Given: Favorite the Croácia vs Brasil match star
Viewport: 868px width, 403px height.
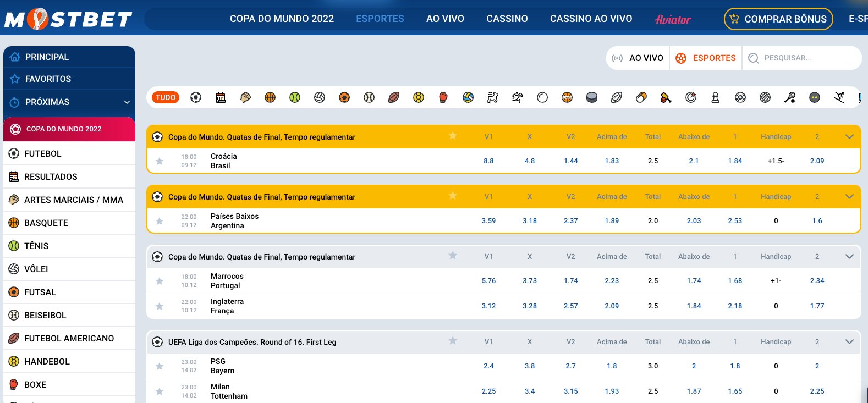Looking at the screenshot, I should tap(160, 161).
